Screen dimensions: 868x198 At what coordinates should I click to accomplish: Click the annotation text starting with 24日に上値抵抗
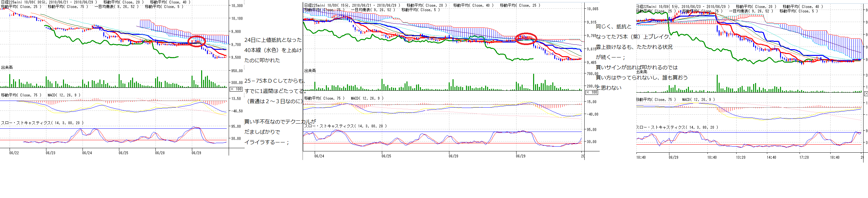[x=273, y=40]
